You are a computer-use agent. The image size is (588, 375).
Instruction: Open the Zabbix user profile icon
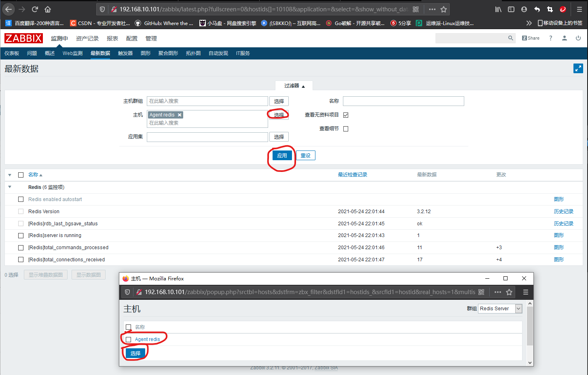(565, 38)
